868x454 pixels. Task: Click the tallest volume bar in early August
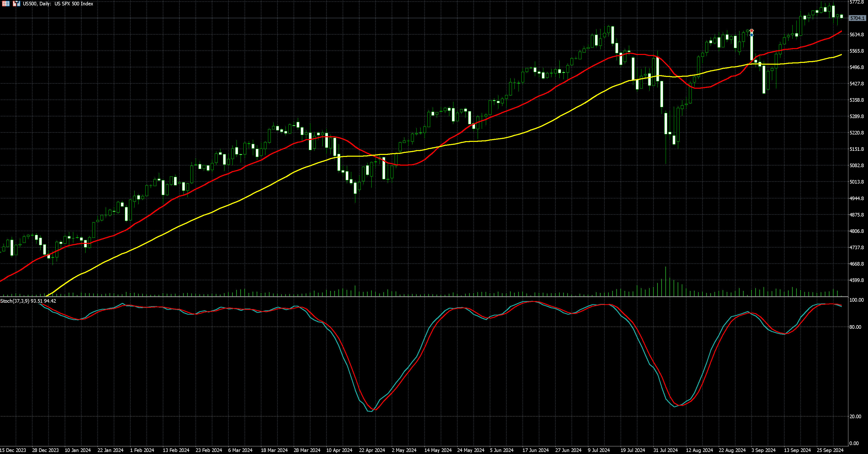tap(665, 282)
